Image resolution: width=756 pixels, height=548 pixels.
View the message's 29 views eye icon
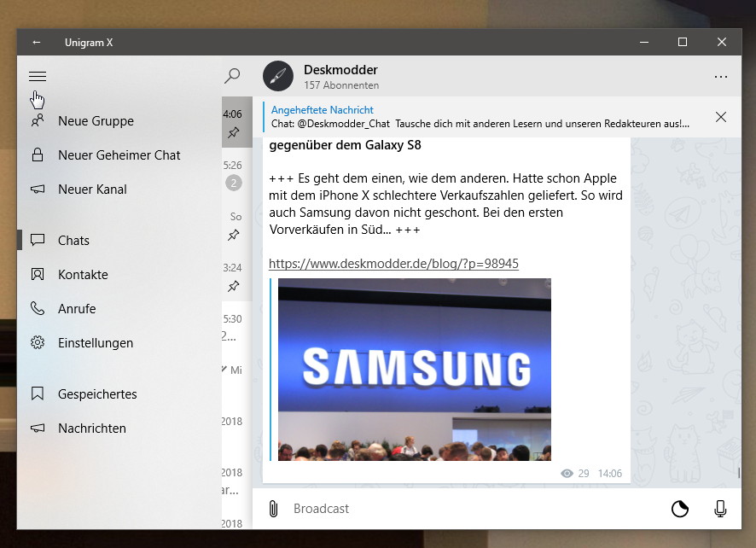click(x=567, y=473)
